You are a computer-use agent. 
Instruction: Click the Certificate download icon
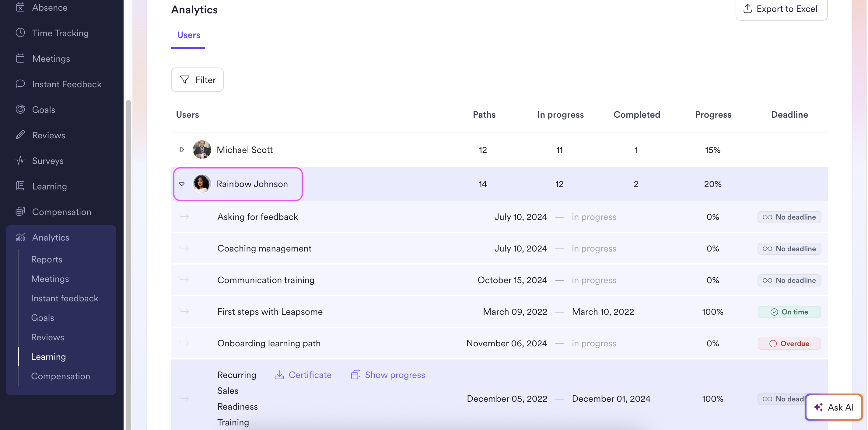click(x=279, y=375)
